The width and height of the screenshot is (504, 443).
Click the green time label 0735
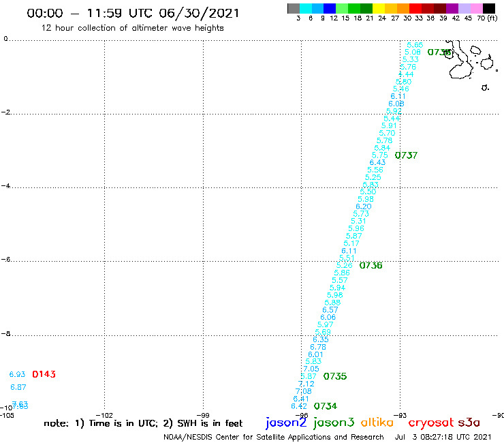point(335,376)
